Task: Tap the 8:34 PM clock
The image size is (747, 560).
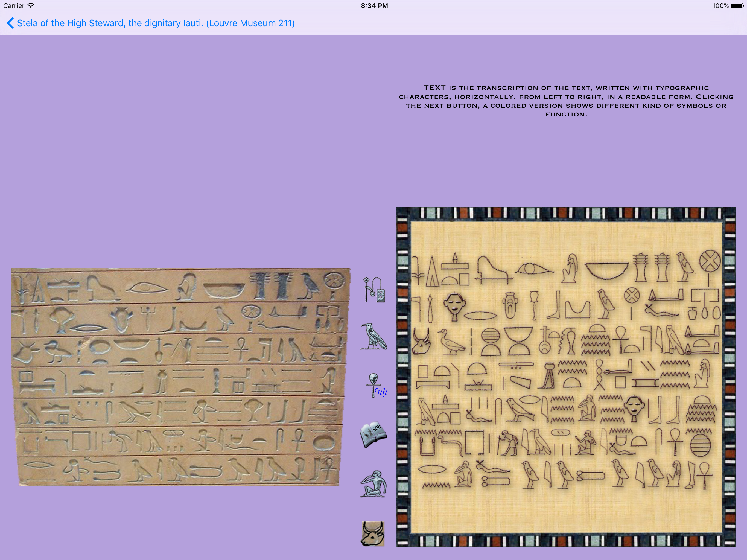Action: pyautogui.click(x=374, y=6)
